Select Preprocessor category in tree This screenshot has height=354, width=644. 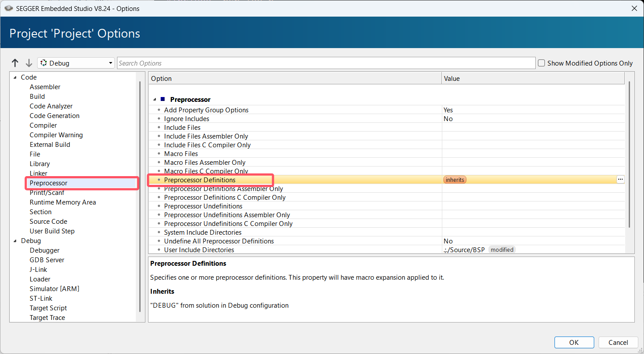[48, 183]
